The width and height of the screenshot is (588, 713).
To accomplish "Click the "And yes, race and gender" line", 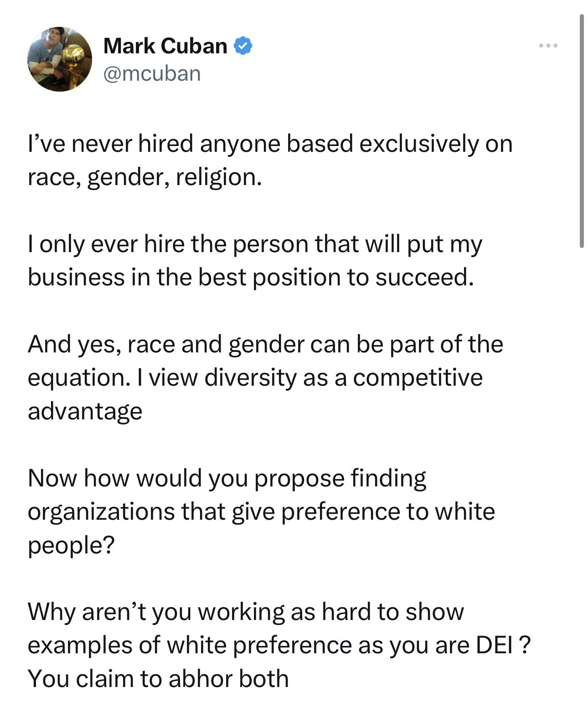I will pos(265,344).
